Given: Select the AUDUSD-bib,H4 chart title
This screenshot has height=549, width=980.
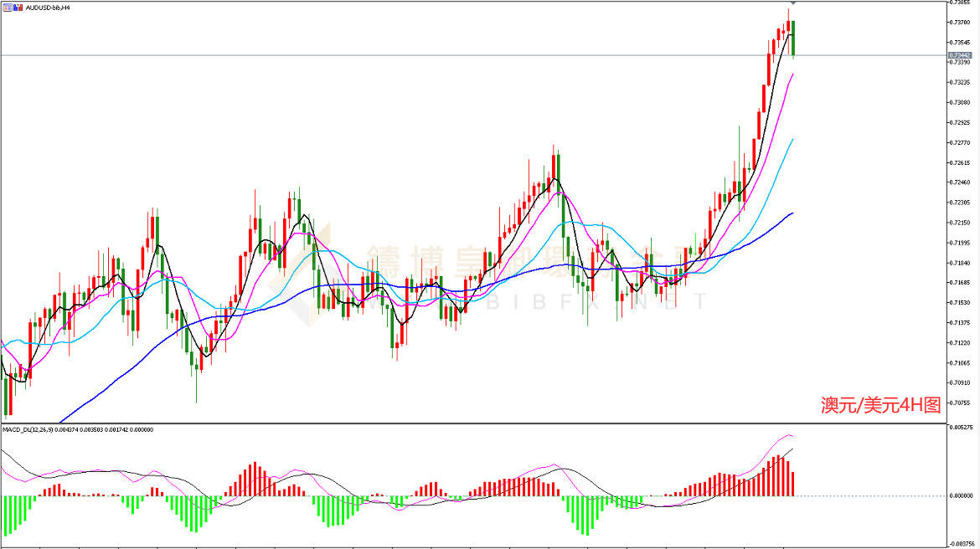Looking at the screenshot, I should click(x=48, y=8).
